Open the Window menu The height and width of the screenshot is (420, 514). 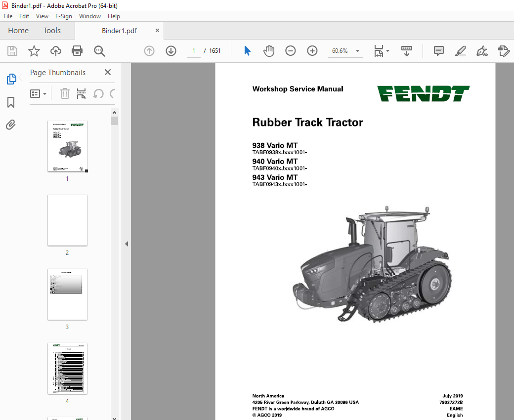90,16
